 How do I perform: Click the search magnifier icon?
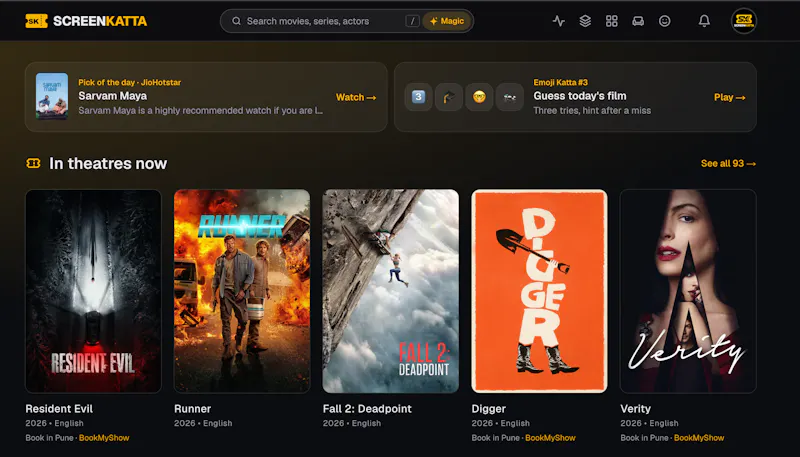click(236, 21)
